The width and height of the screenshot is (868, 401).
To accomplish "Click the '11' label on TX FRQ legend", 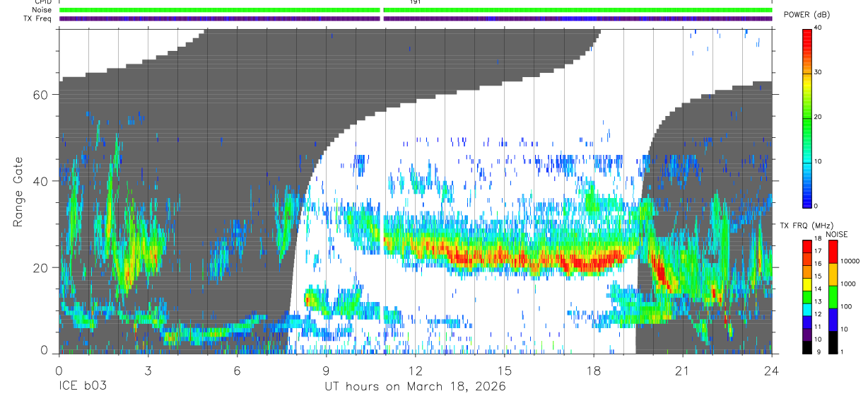I will pos(816,327).
